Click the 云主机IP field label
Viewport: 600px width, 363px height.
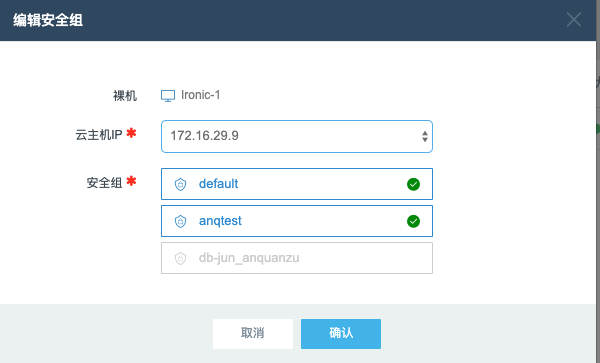[x=99, y=135]
